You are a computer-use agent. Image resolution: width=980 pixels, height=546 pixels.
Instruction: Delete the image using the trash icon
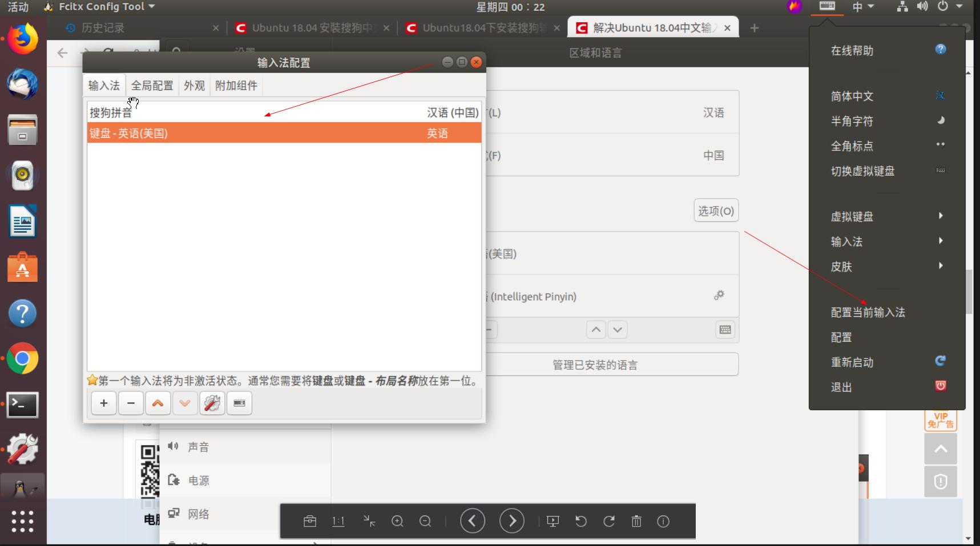[636, 521]
